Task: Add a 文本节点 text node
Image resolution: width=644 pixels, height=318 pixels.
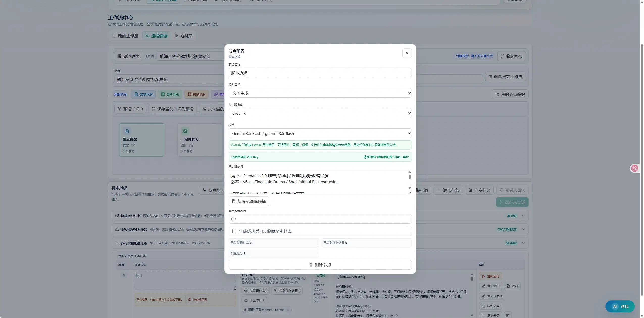Action: pyautogui.click(x=143, y=94)
